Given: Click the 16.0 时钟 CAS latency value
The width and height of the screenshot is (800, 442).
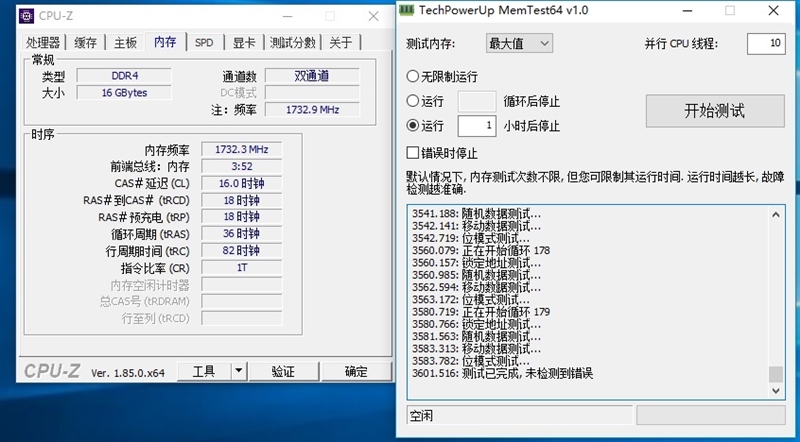Looking at the screenshot, I should pyautogui.click(x=241, y=183).
